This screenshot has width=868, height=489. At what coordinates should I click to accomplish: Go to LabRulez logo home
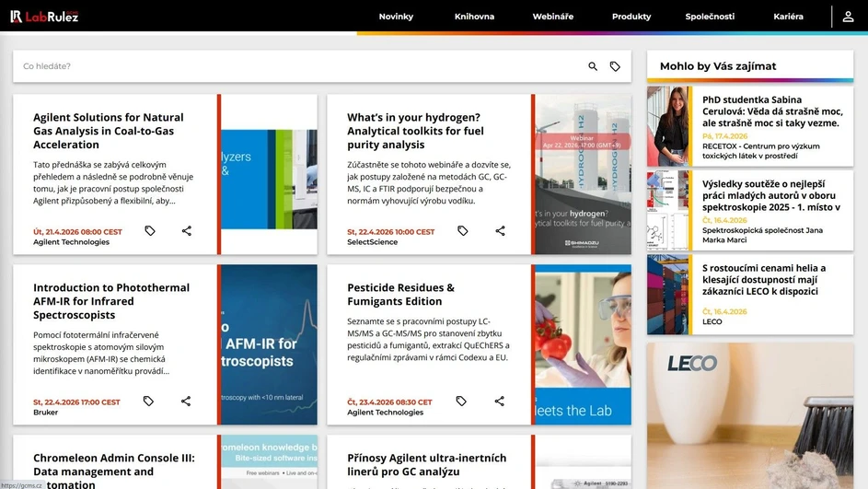(x=44, y=17)
